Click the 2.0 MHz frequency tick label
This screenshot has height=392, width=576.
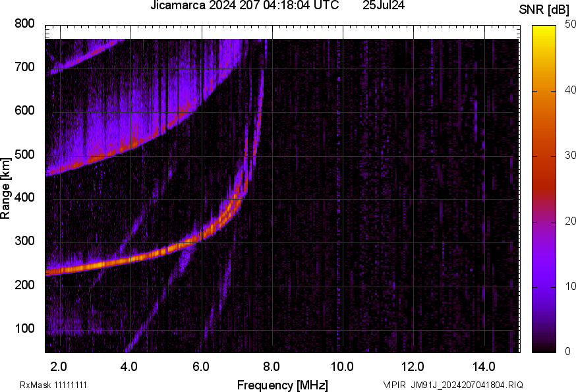click(x=59, y=367)
